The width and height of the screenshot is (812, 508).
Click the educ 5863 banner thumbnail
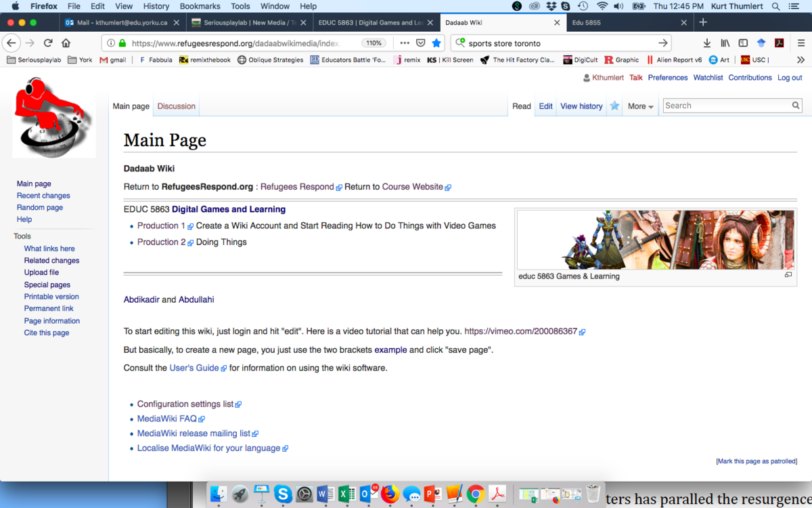click(655, 240)
